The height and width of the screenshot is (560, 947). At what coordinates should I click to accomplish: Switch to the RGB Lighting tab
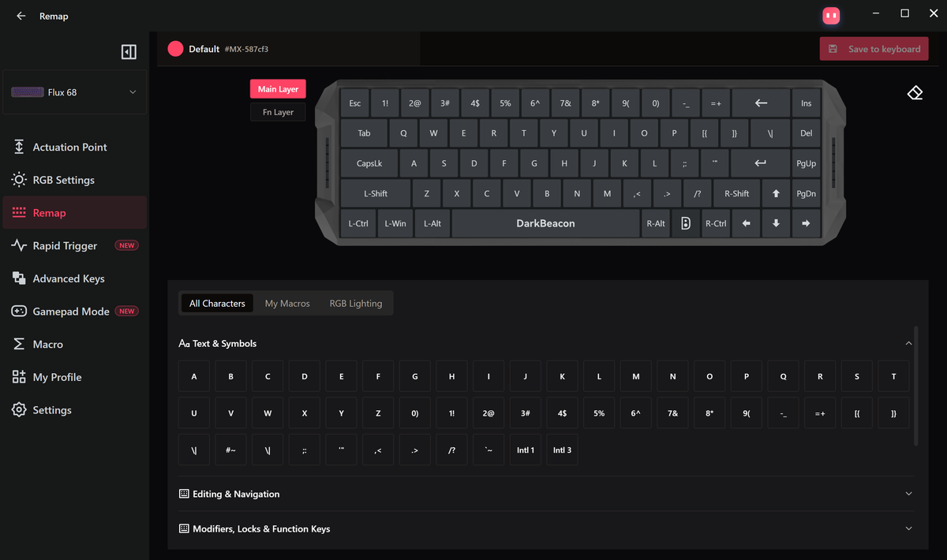[x=356, y=303]
